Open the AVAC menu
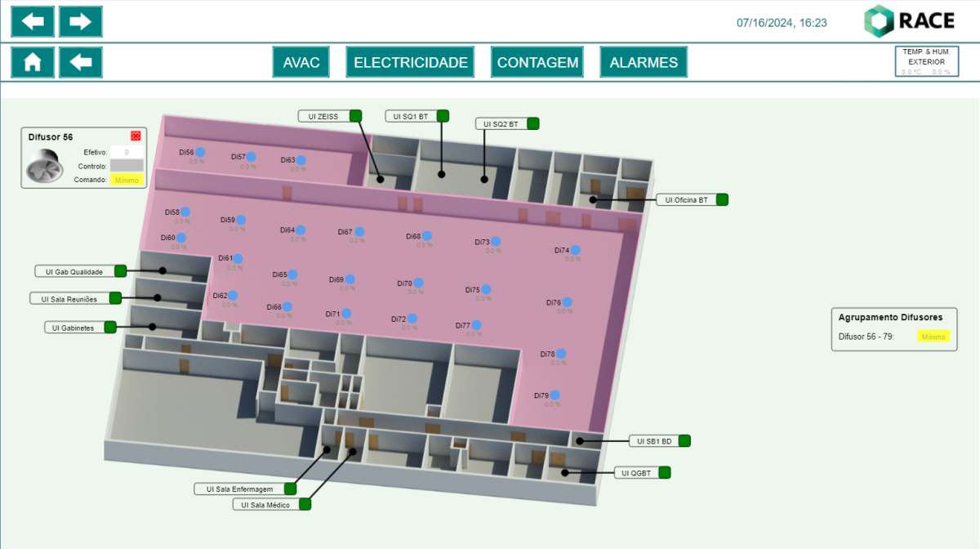The height and width of the screenshot is (549, 980). (301, 62)
